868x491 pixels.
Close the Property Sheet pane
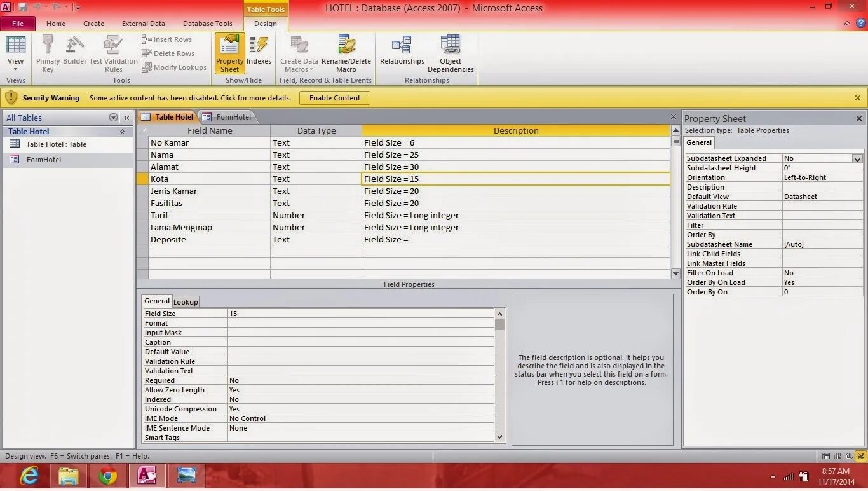tap(859, 118)
